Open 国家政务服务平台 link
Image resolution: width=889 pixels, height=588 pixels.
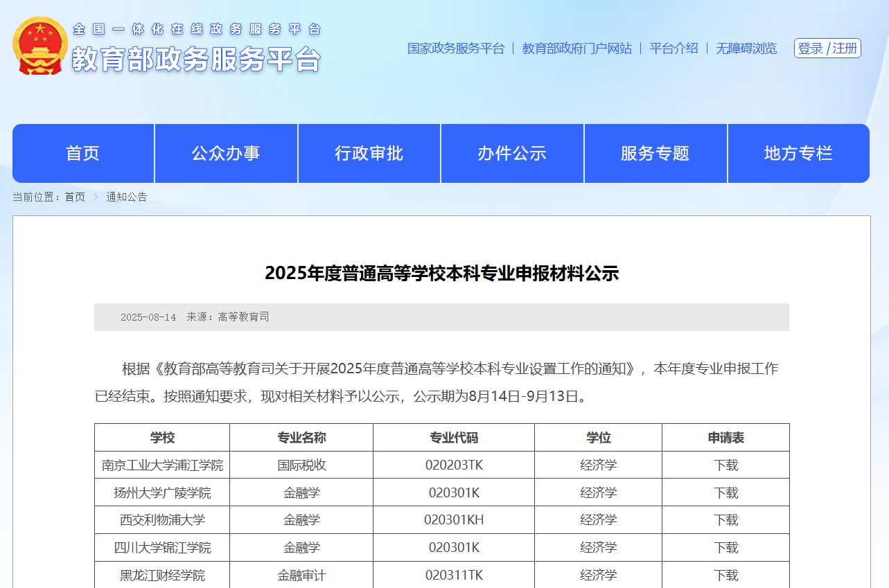[456, 48]
